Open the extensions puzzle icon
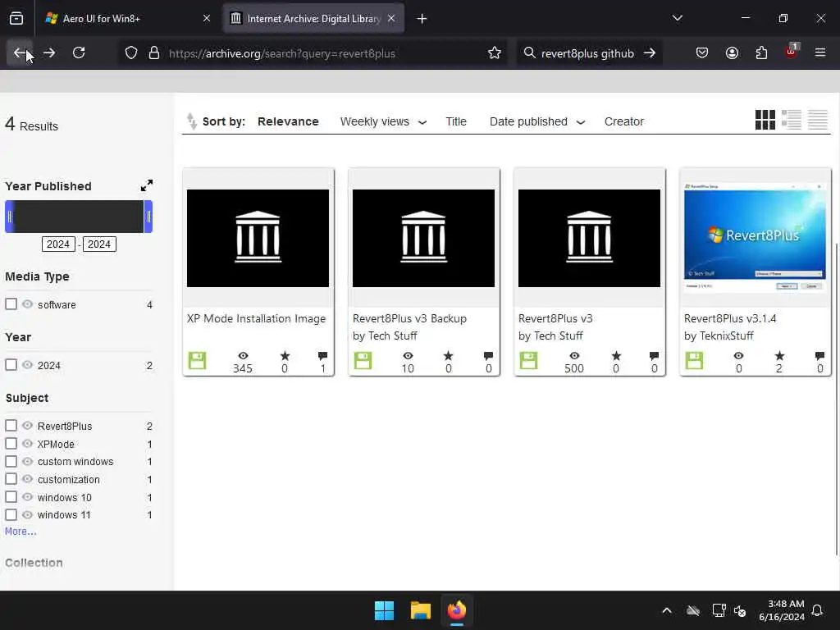840x630 pixels. pos(761,53)
